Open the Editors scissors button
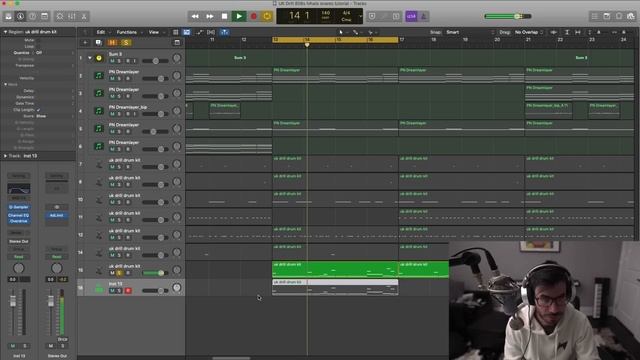 tap(84, 16)
